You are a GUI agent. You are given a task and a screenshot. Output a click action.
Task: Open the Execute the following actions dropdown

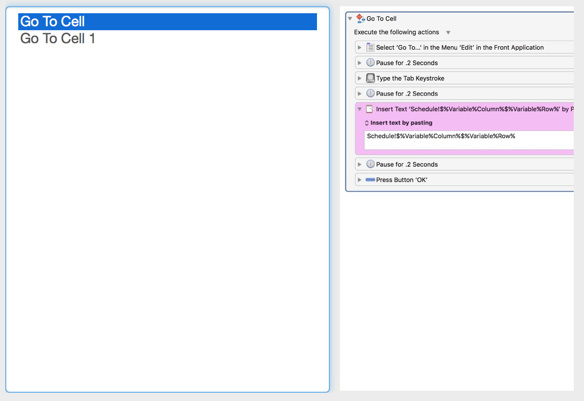click(448, 32)
